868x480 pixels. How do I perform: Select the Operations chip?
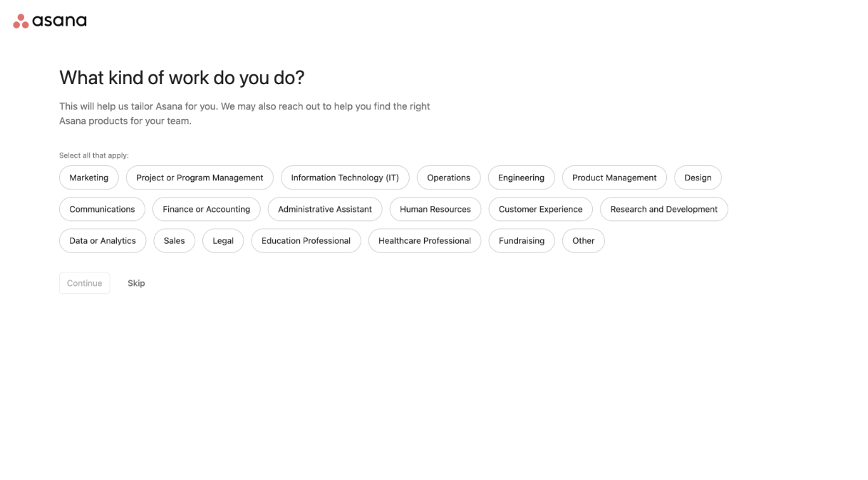coord(448,178)
